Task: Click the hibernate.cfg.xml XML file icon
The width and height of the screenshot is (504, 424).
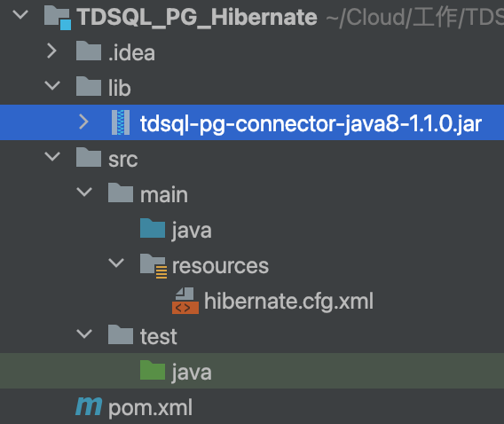Action: [x=185, y=301]
